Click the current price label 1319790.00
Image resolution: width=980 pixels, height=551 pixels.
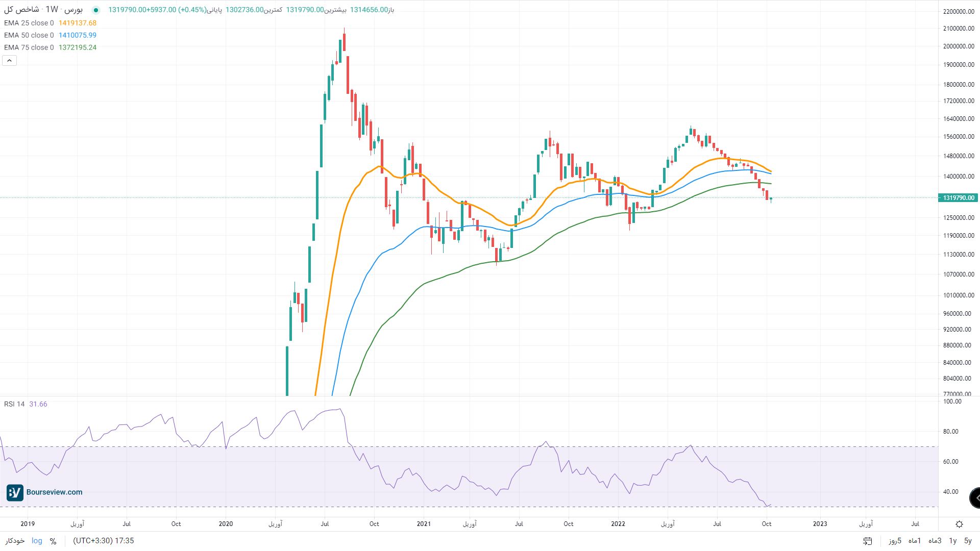pyautogui.click(x=958, y=198)
